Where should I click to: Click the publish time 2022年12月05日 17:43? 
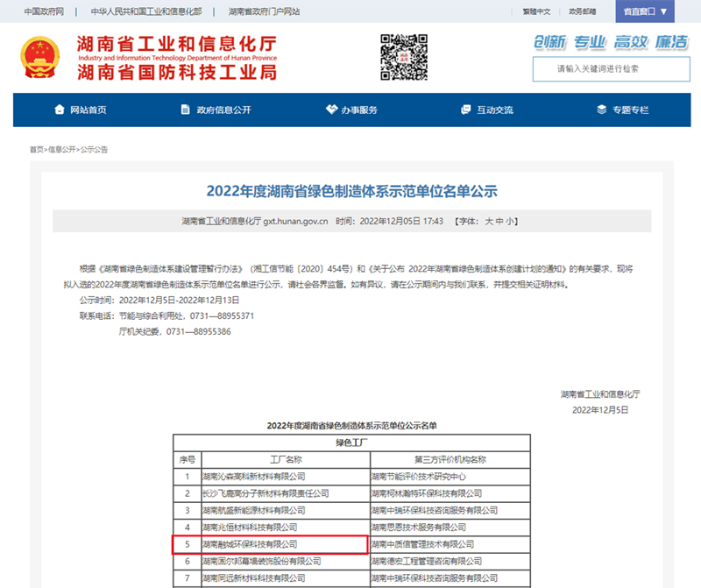[401, 222]
